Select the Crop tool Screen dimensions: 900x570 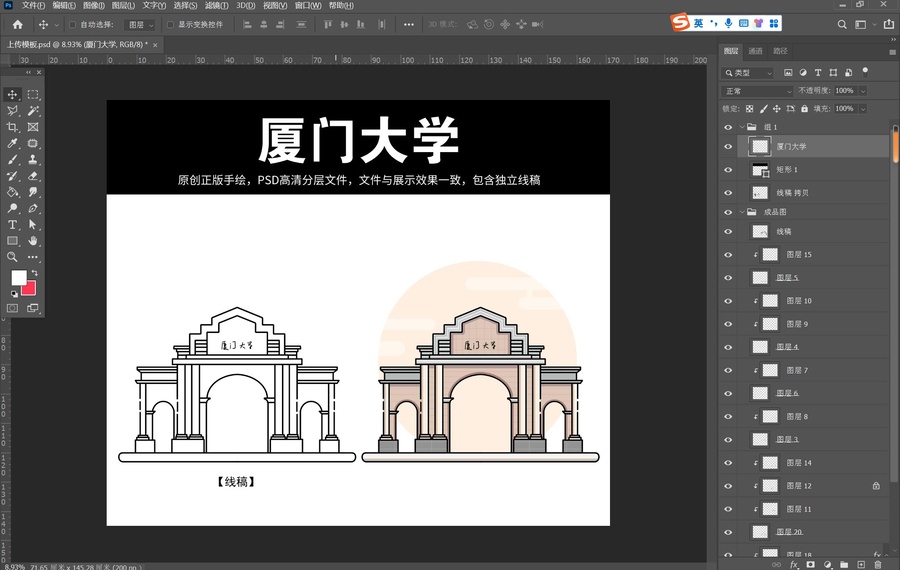(x=12, y=127)
